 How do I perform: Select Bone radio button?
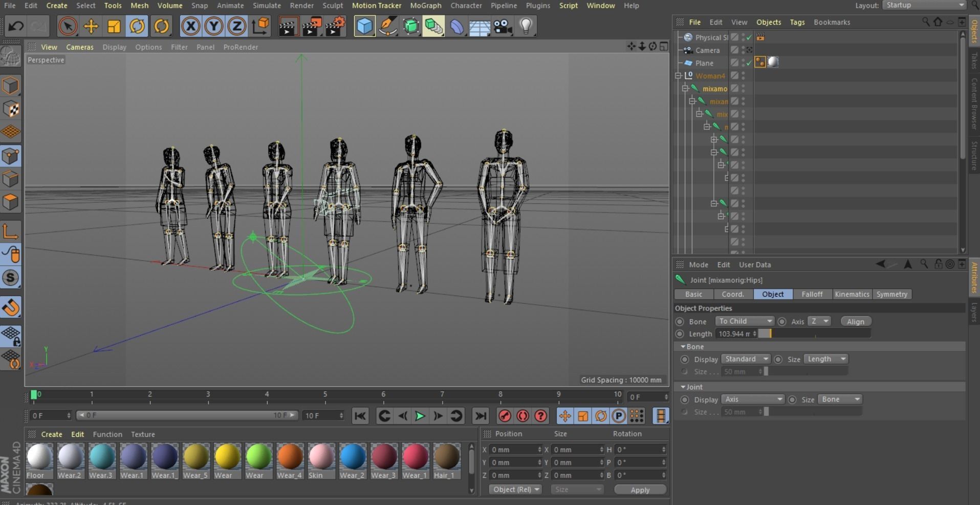680,322
